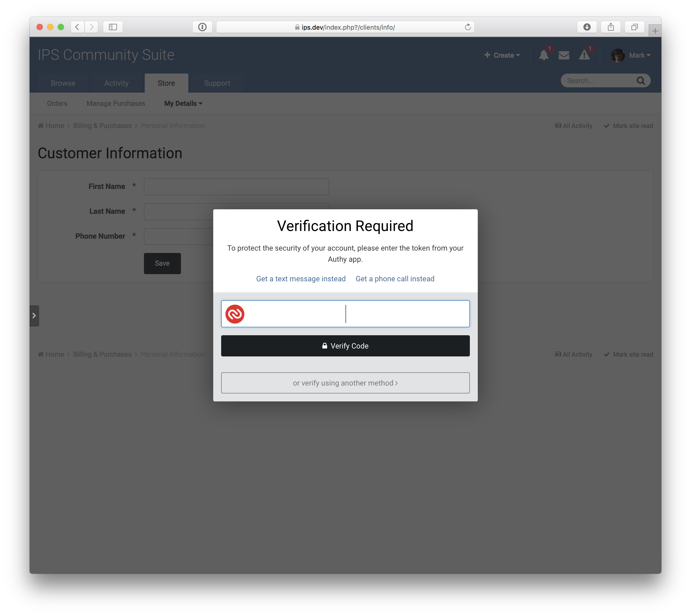
Task: Expand the left side panel arrow
Action: pos(34,316)
